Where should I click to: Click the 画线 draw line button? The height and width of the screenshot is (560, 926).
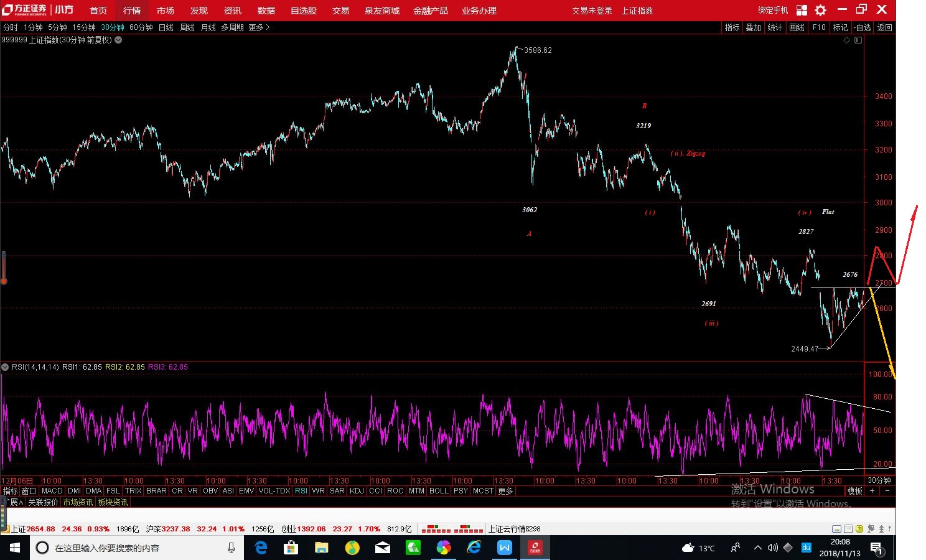pyautogui.click(x=797, y=27)
